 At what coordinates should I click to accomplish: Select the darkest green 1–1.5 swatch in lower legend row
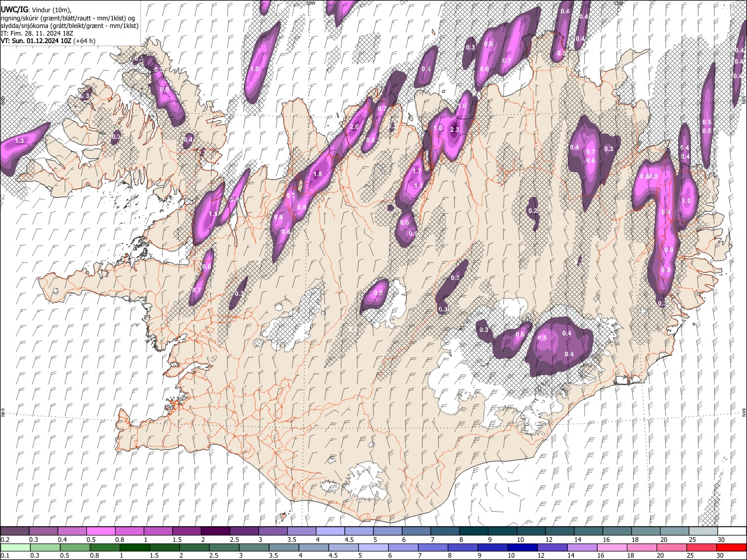135,547
